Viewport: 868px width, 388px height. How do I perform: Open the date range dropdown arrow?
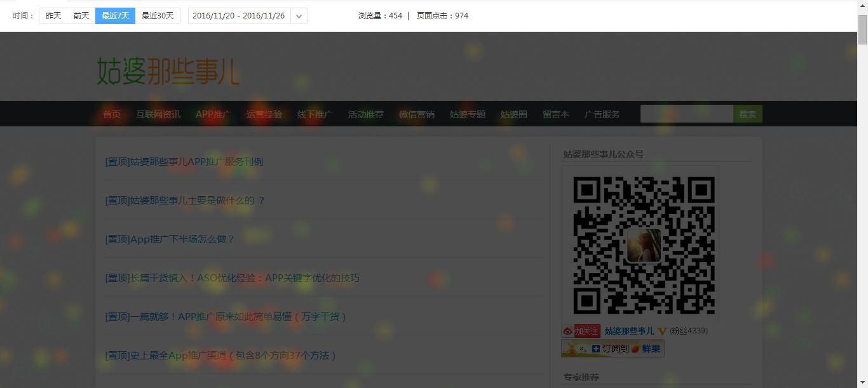click(x=299, y=16)
